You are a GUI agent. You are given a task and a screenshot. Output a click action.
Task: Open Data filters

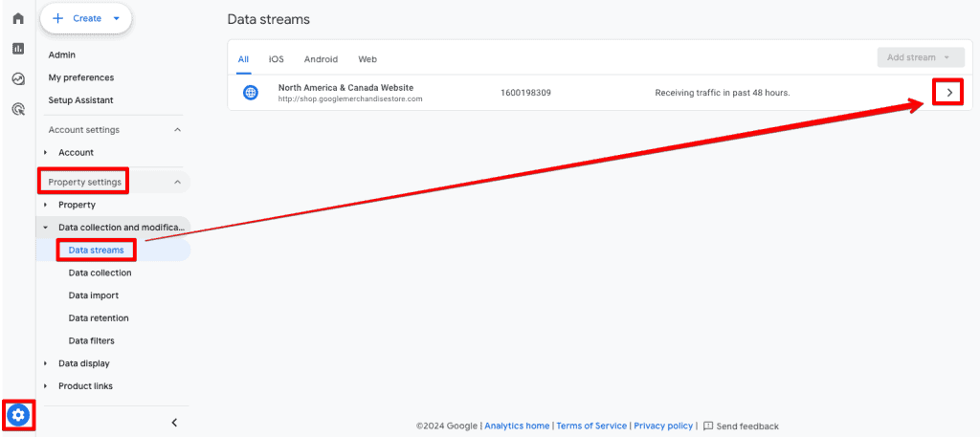pyautogui.click(x=91, y=340)
